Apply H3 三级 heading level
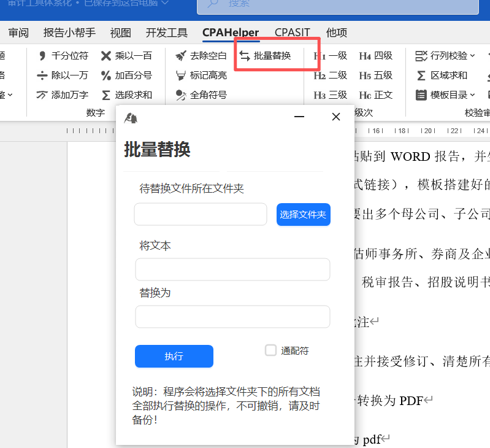This screenshot has width=490, height=448. click(330, 95)
